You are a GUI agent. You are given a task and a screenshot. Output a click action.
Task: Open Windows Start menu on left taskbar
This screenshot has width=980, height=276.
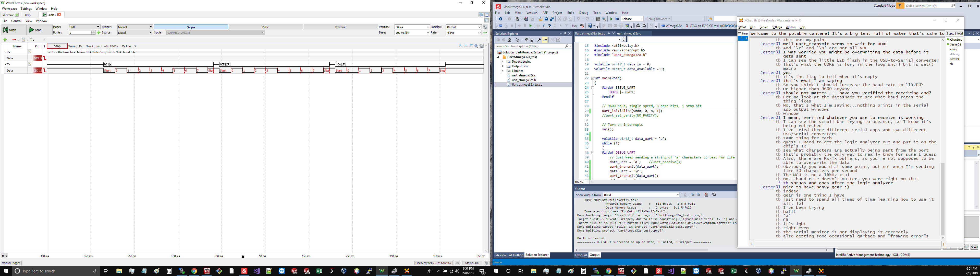(x=6, y=271)
